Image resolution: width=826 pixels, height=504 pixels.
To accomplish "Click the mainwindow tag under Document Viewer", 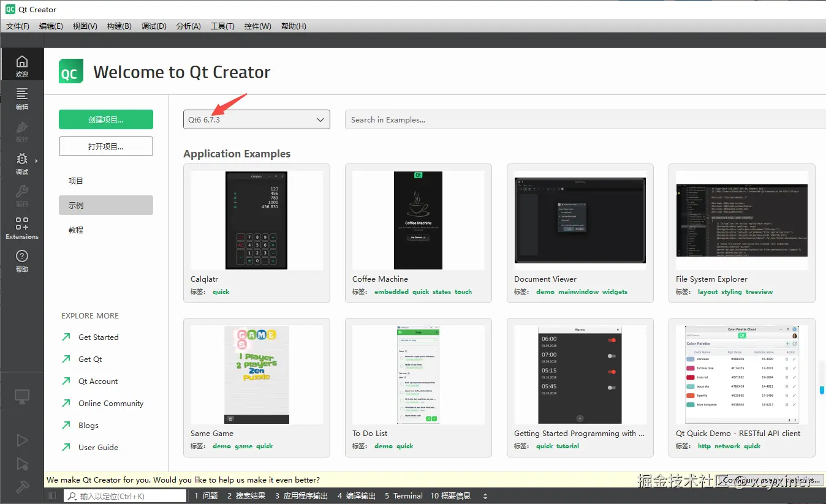I will (578, 292).
